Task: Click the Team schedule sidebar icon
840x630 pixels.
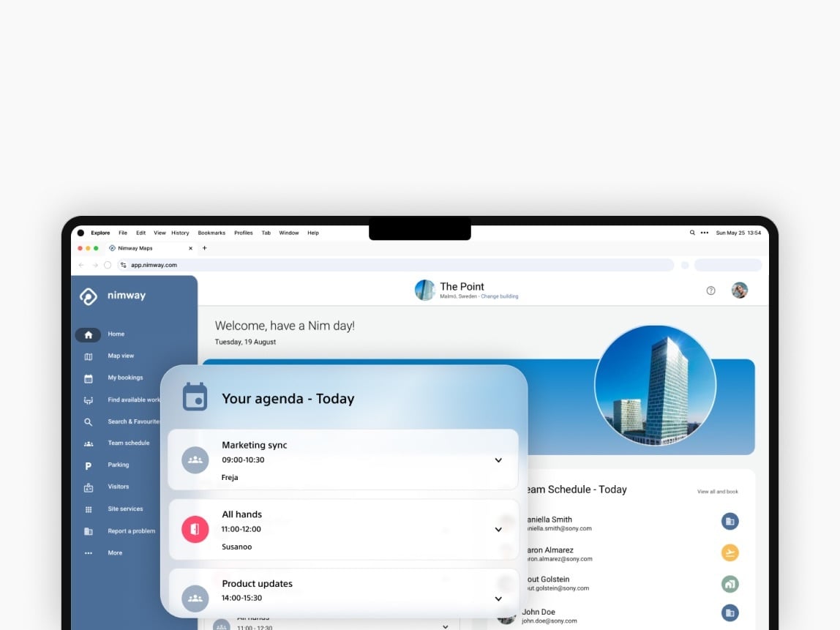Action: 89,443
